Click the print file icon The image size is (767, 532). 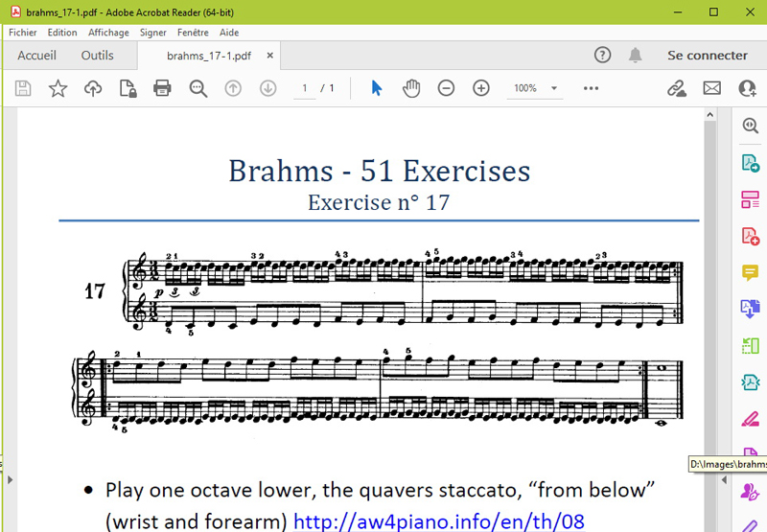[162, 88]
